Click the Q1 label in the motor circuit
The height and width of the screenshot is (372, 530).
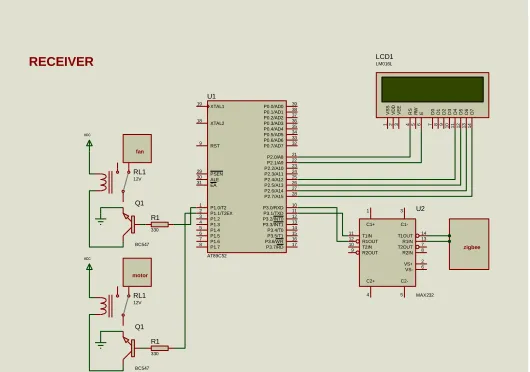[139, 327]
